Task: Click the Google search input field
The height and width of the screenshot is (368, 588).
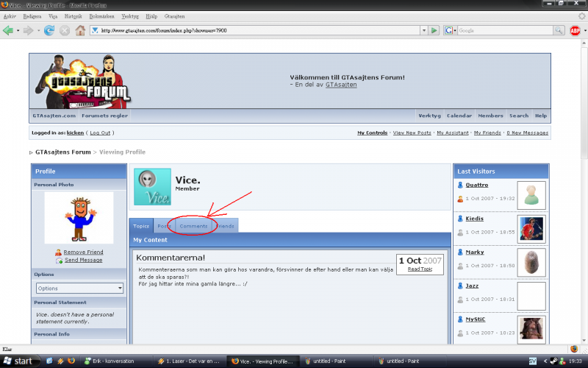Action: [x=505, y=30]
